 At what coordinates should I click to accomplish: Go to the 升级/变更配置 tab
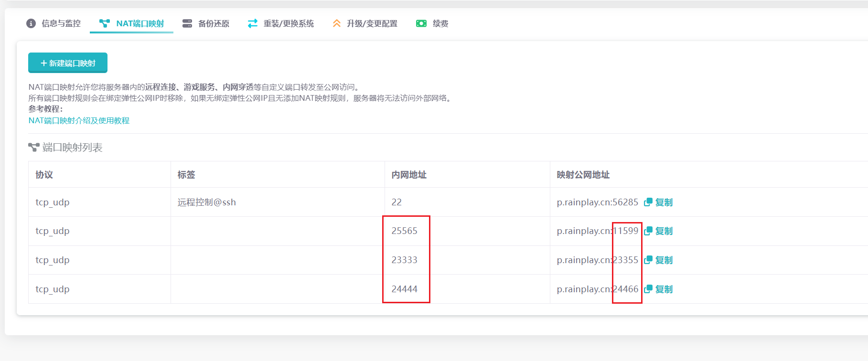pos(372,23)
